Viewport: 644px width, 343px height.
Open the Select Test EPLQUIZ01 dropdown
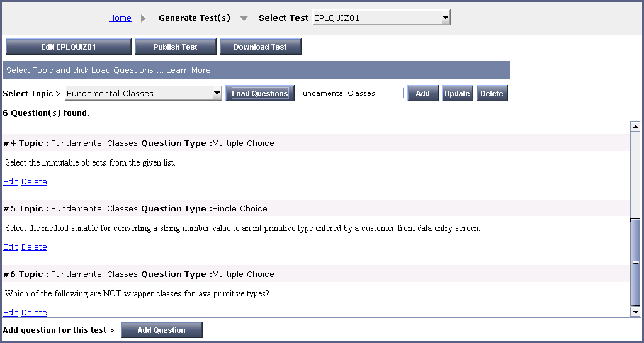[381, 18]
